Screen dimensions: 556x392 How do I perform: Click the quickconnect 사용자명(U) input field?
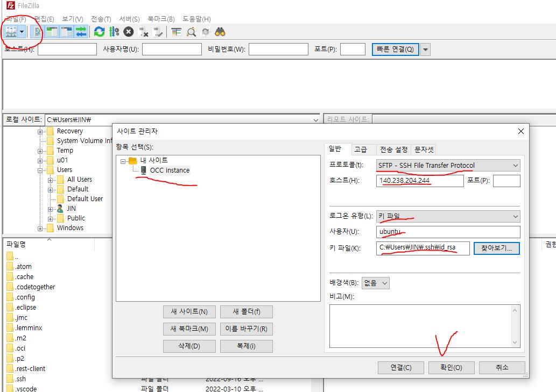point(172,49)
